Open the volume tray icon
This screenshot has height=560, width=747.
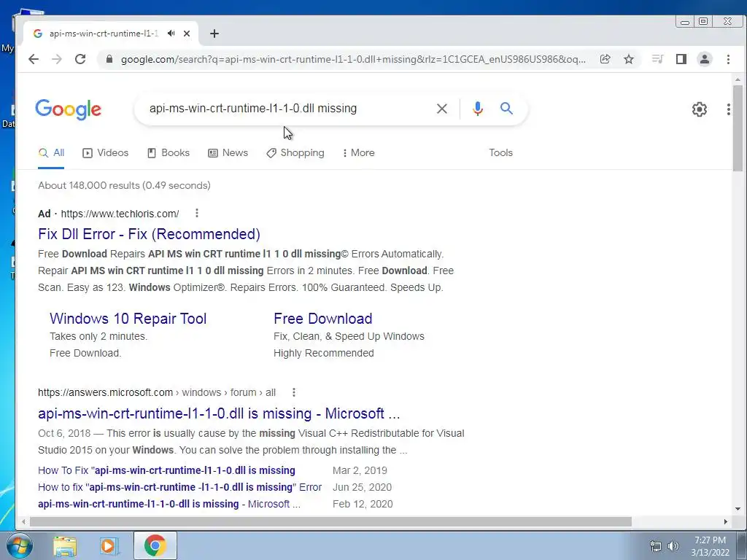(673, 546)
